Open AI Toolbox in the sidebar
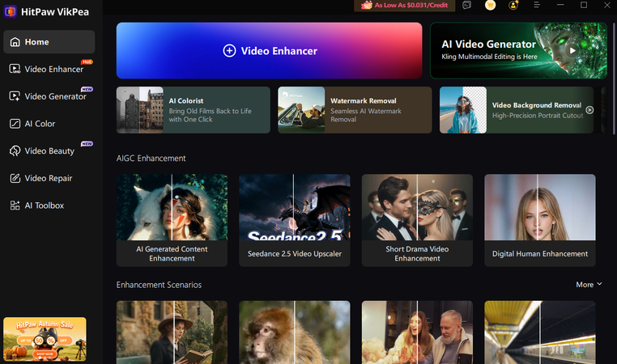Viewport: 617px width, 364px height. coord(49,205)
